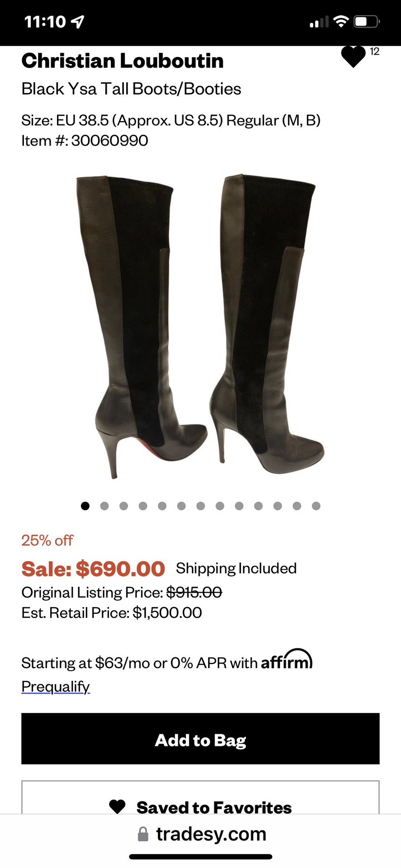Click the Add to Bag button
The height and width of the screenshot is (868, 401).
[200, 739]
